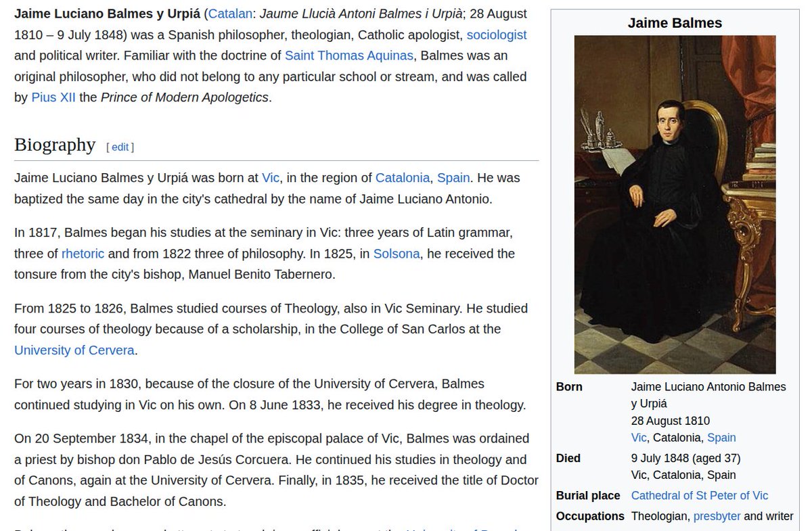Select the '28 August 1810' infobox date

coord(671,421)
